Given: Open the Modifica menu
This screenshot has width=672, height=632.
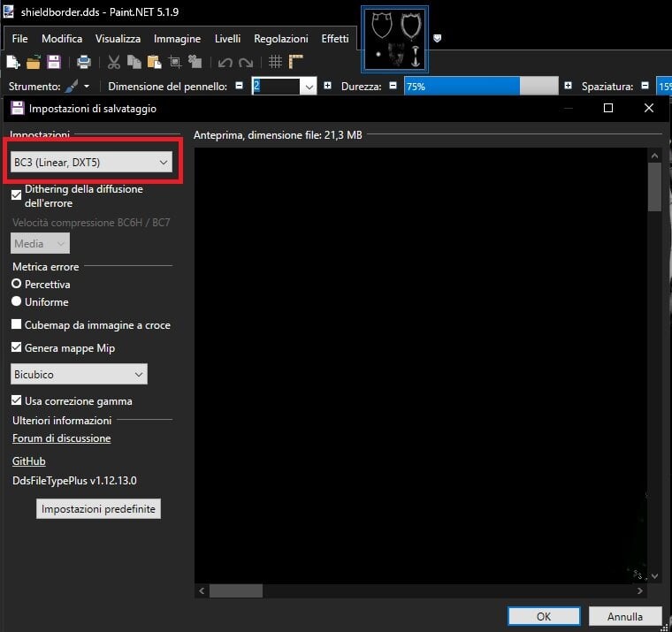Looking at the screenshot, I should 62,39.
